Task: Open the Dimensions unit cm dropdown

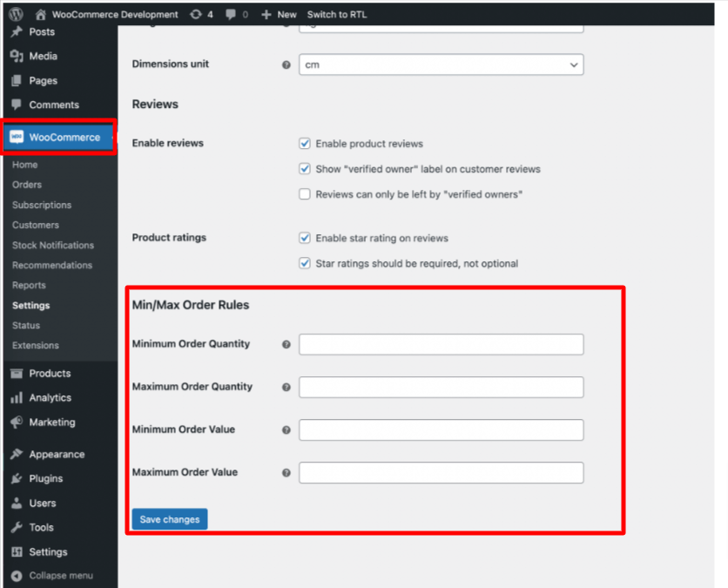Action: pos(442,64)
